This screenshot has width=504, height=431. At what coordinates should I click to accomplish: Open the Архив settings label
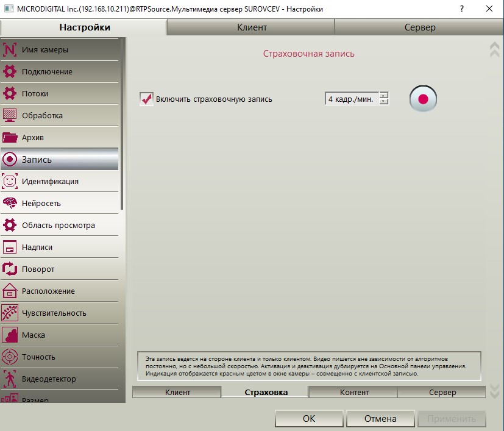(x=33, y=137)
